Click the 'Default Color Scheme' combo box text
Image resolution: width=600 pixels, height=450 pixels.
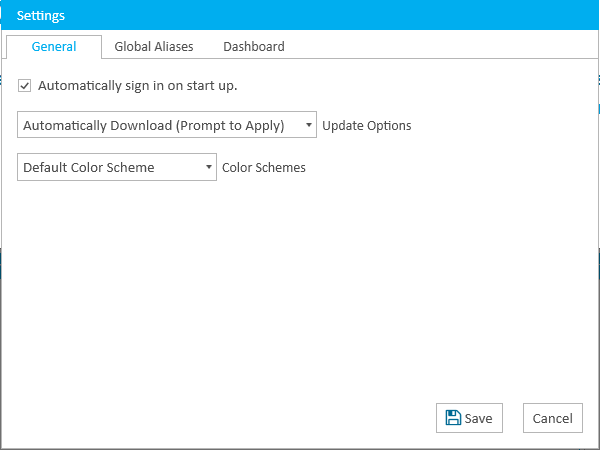(89, 167)
